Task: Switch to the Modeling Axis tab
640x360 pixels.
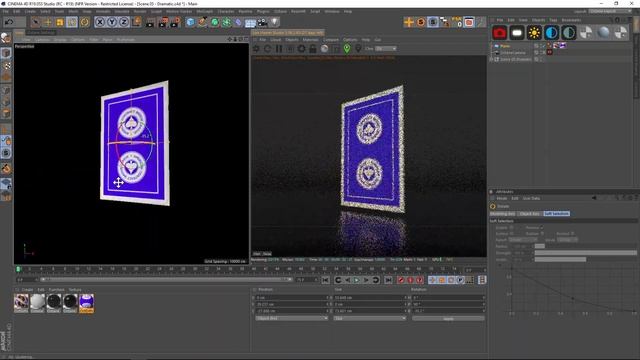Action: [x=503, y=213]
